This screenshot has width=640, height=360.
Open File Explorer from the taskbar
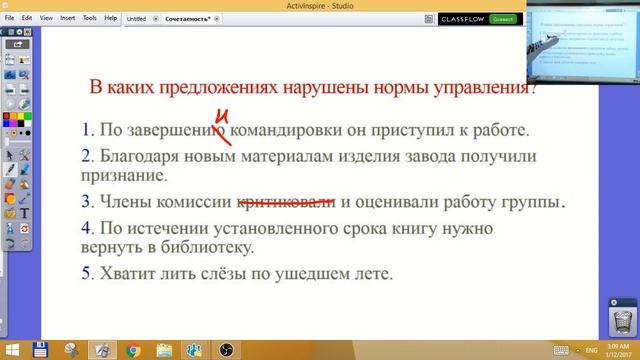click(164, 351)
